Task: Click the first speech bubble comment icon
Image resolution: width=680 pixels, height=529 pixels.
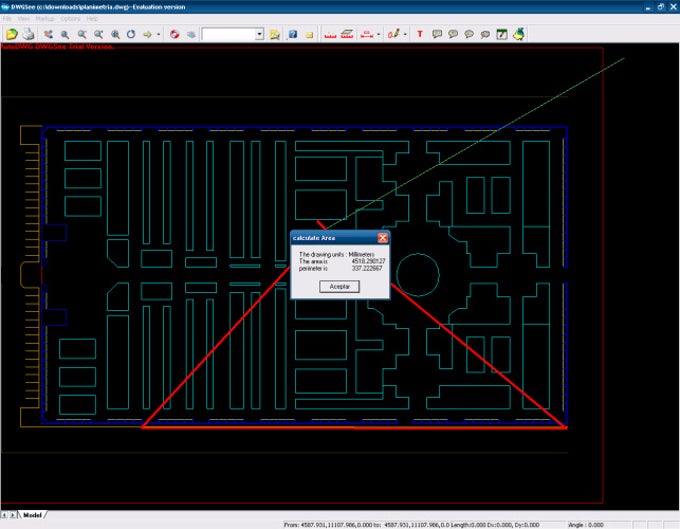Action: tap(437, 34)
